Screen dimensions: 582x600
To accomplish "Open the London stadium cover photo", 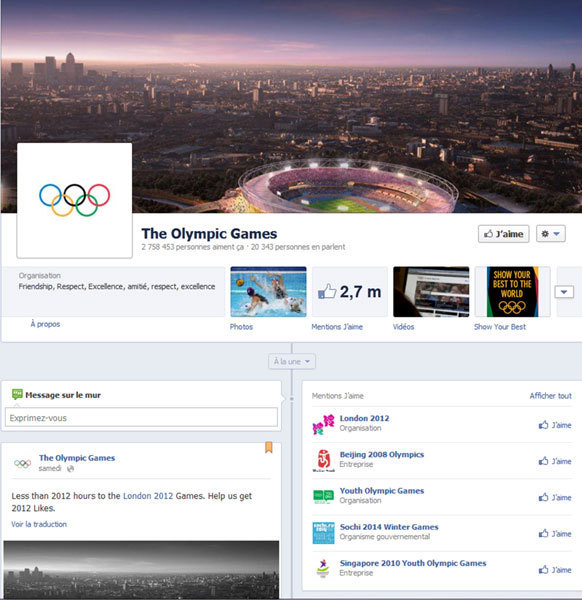I will tap(291, 106).
